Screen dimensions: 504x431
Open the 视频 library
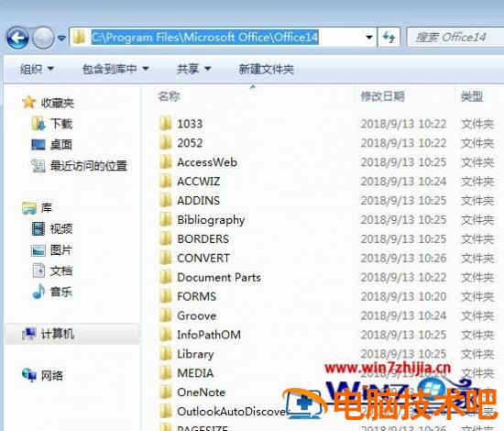click(x=61, y=228)
